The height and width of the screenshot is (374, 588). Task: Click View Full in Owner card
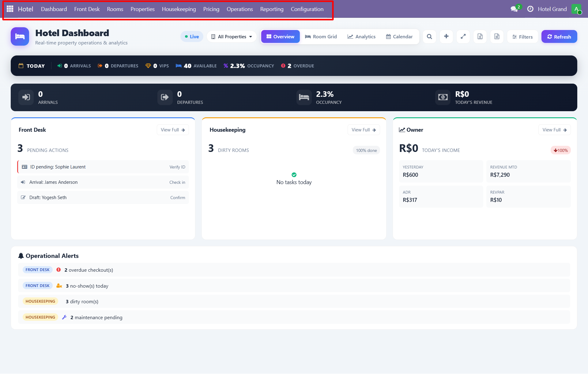[x=554, y=130]
